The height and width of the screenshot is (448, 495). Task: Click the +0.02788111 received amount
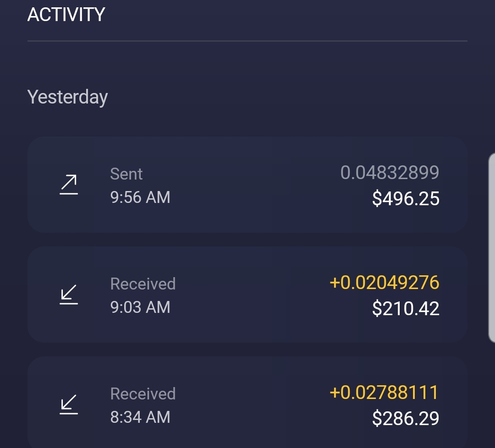point(384,393)
